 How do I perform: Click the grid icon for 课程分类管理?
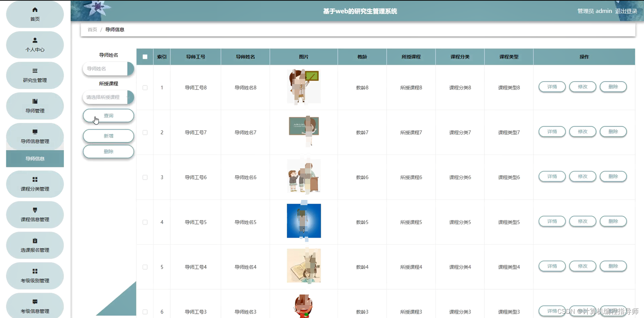pyautogui.click(x=35, y=180)
